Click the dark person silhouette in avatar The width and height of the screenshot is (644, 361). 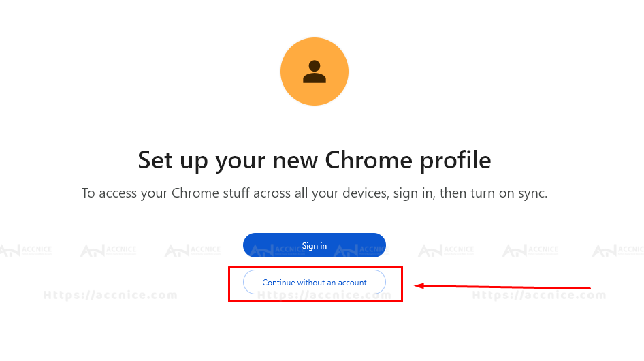coord(315,72)
